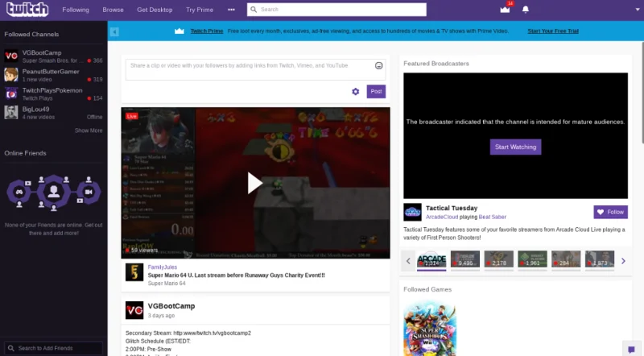Click VGBootCamp post author name

(171, 306)
